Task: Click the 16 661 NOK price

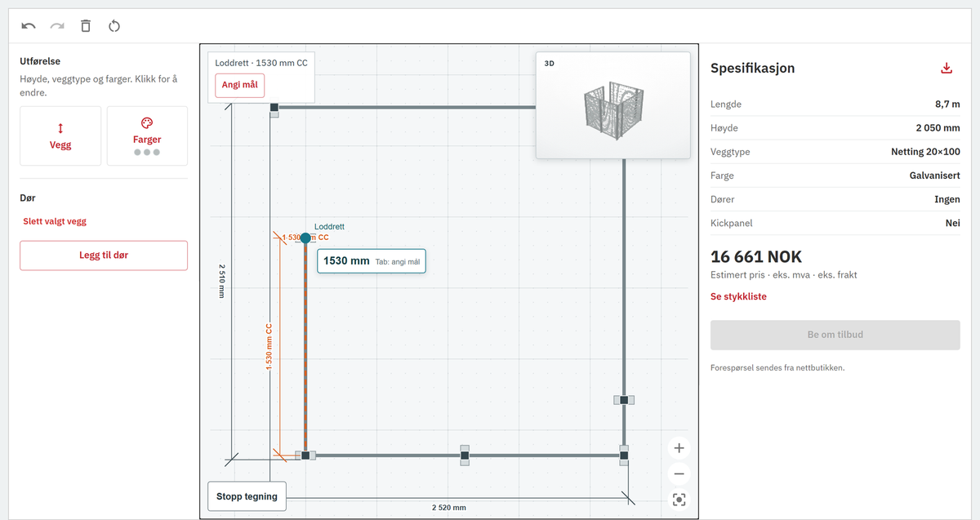Action: [x=756, y=257]
